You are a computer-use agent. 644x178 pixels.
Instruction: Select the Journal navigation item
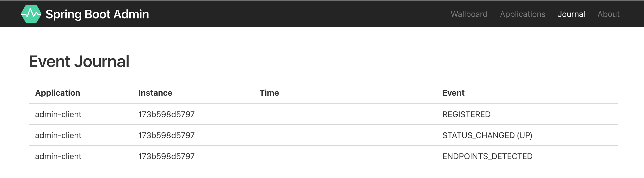tap(571, 14)
